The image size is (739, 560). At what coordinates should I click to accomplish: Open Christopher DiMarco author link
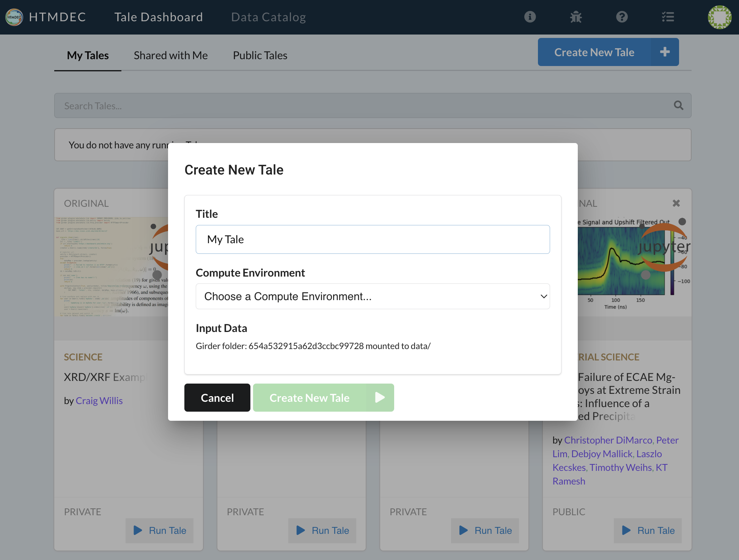click(608, 440)
